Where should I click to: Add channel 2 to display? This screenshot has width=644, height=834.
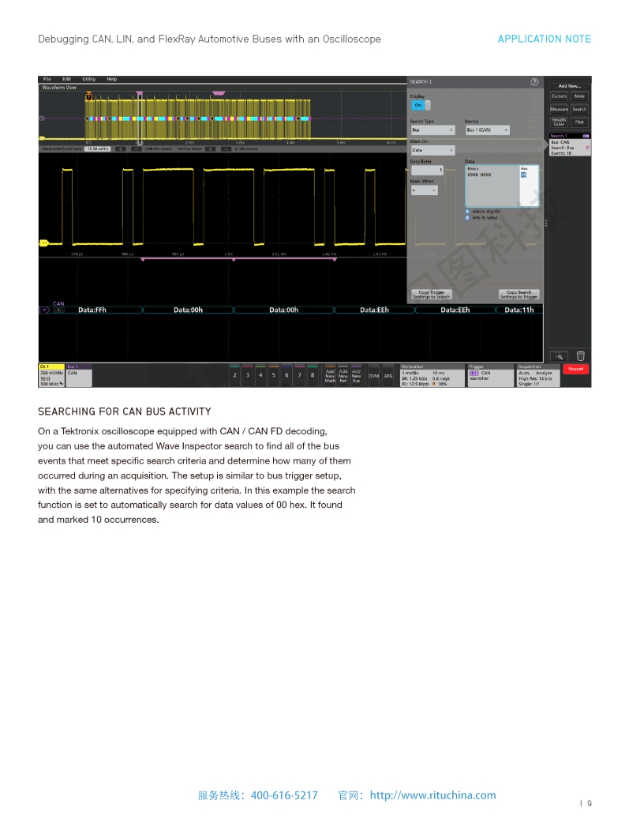234,376
